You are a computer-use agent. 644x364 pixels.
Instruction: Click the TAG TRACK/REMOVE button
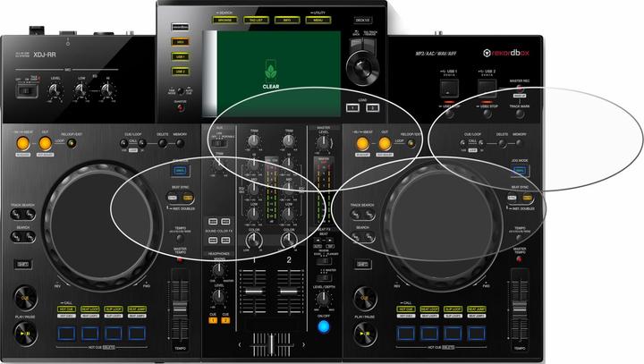pyautogui.click(x=370, y=45)
